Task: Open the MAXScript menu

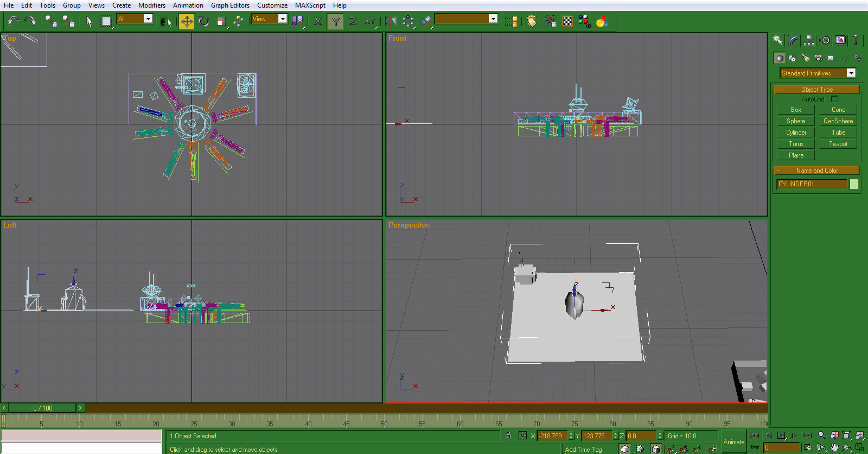Action: click(310, 5)
